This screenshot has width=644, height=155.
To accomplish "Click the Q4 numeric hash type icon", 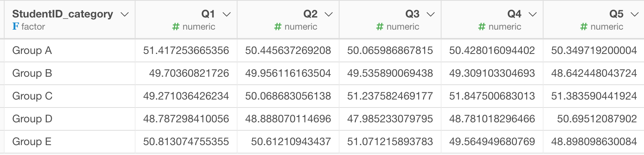I will (482, 27).
